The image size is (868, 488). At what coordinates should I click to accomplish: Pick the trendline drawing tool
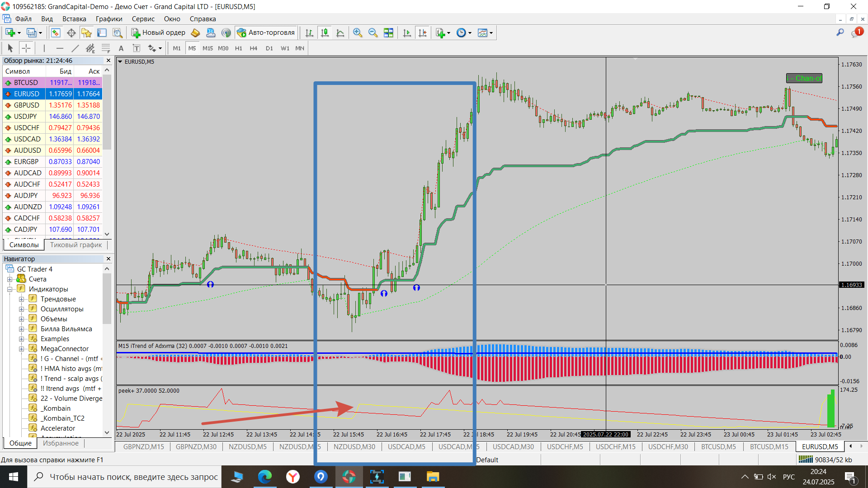[75, 48]
